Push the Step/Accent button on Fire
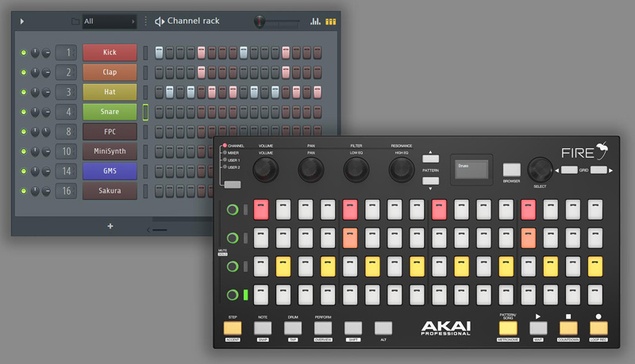The height and width of the screenshot is (364, 635). 233,328
